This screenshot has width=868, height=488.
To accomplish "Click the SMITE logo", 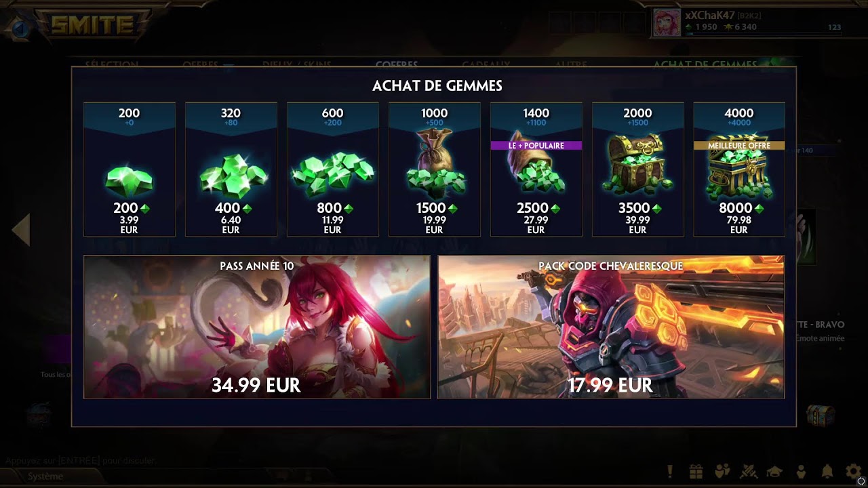I will (92, 26).
